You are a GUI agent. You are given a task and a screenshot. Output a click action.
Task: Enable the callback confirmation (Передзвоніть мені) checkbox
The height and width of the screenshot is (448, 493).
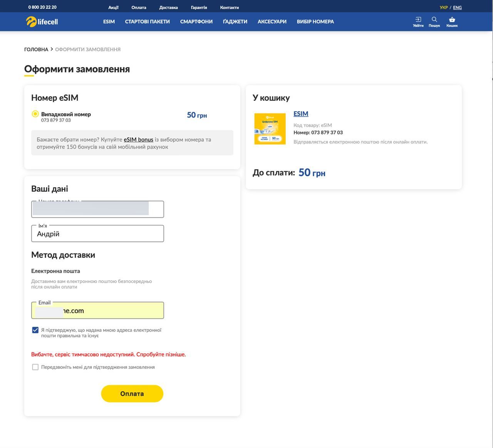click(x=35, y=367)
